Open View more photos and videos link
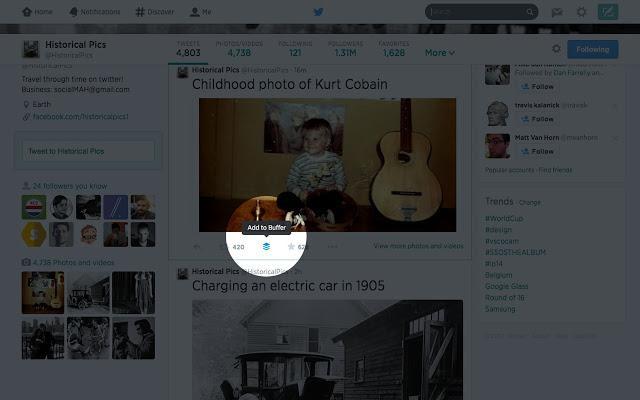This screenshot has width=640, height=400. pos(418,246)
